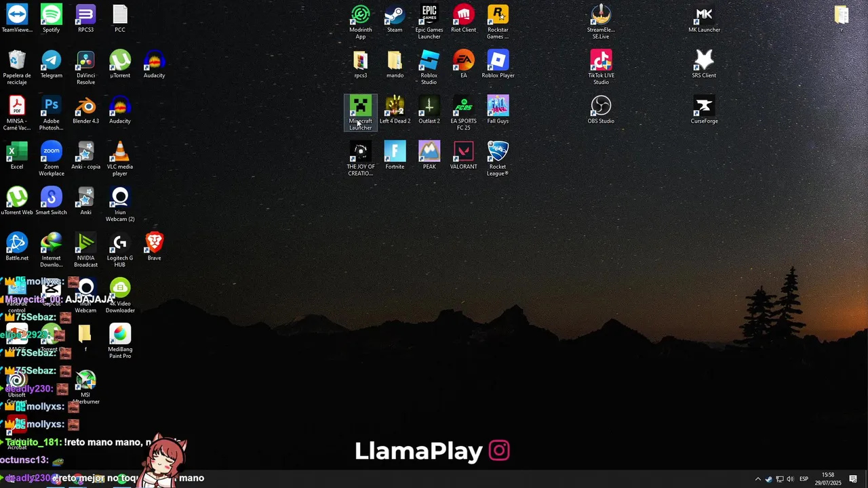868x488 pixels.
Task: Open Internet Download Manager shortcut
Action: click(52, 249)
